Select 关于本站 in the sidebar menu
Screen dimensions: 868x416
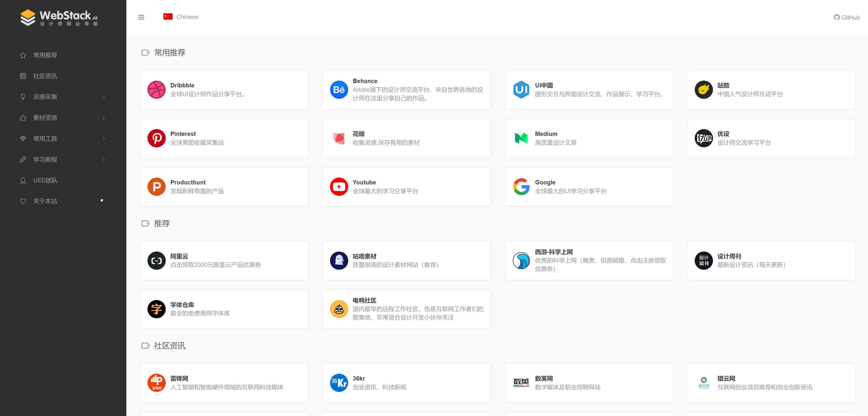click(45, 201)
